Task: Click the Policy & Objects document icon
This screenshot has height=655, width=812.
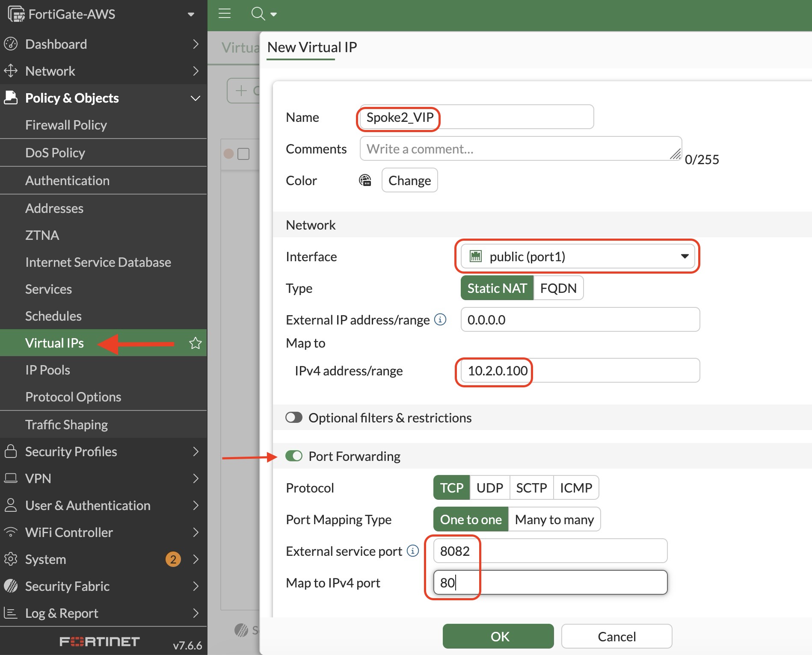Action: point(11,97)
